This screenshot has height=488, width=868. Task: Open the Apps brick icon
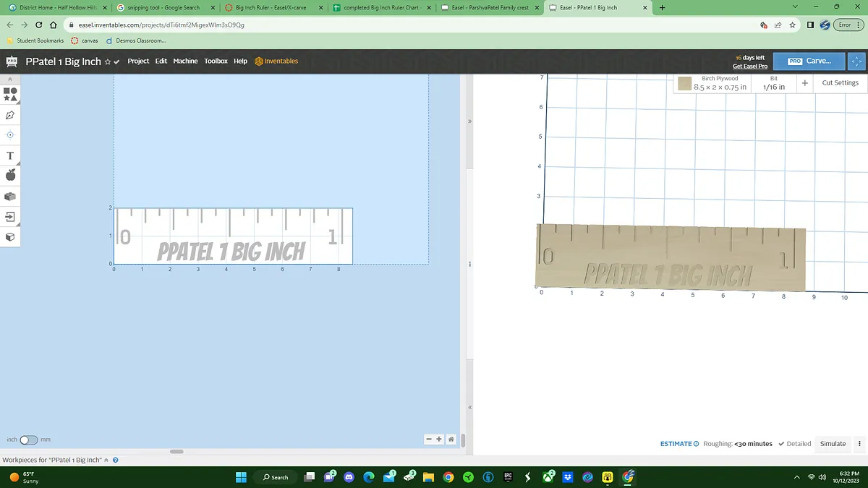[10, 196]
